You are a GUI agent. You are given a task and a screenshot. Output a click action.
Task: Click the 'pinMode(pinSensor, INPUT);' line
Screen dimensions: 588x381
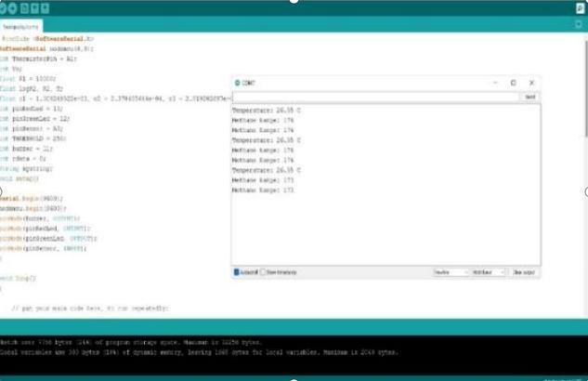pos(43,248)
